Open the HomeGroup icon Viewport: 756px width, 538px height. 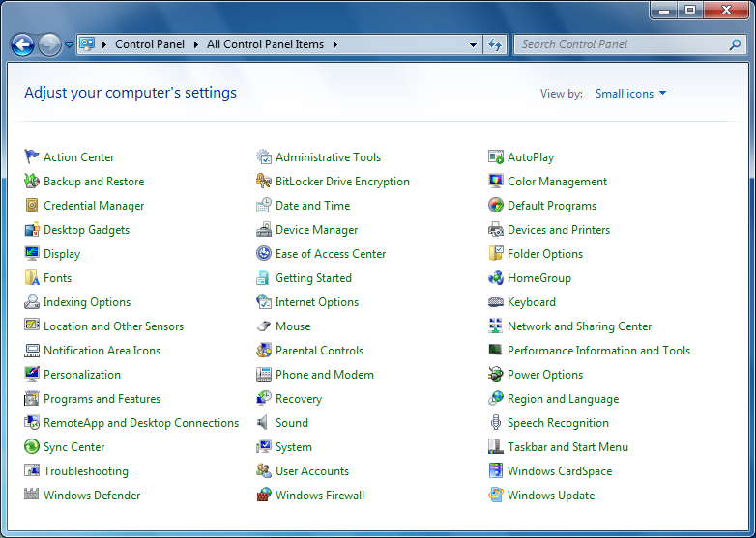(496, 278)
